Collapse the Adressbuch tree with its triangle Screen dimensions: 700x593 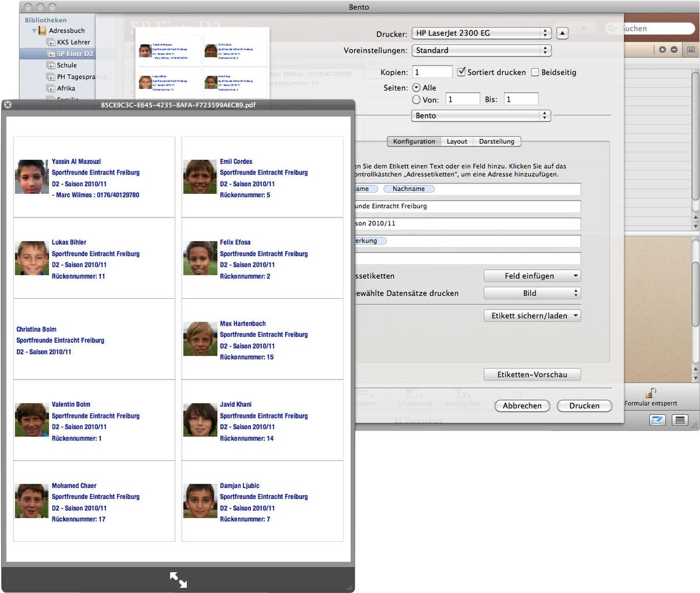(x=34, y=30)
